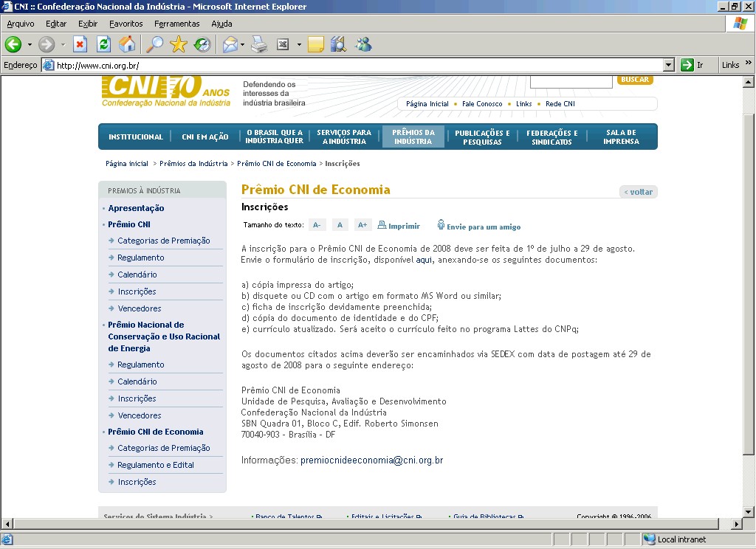
Task: Select the CNI em Ação navigation tab
Action: (205, 137)
